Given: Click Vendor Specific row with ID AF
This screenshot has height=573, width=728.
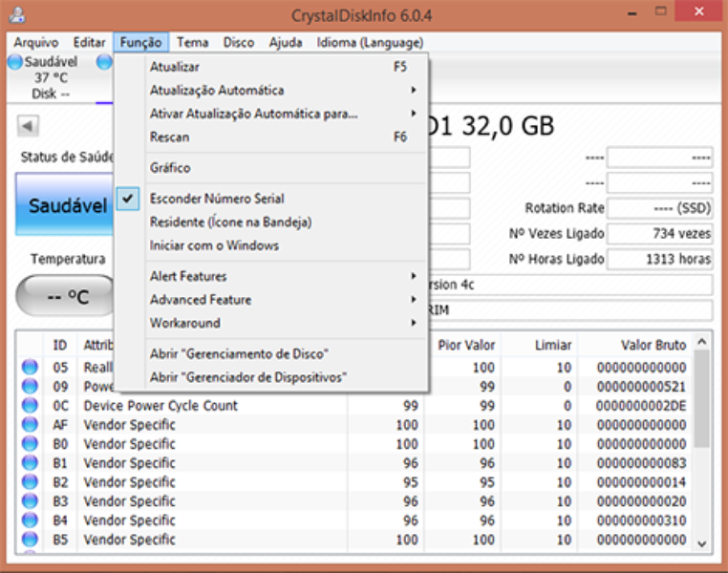Looking at the screenshot, I should [355, 425].
